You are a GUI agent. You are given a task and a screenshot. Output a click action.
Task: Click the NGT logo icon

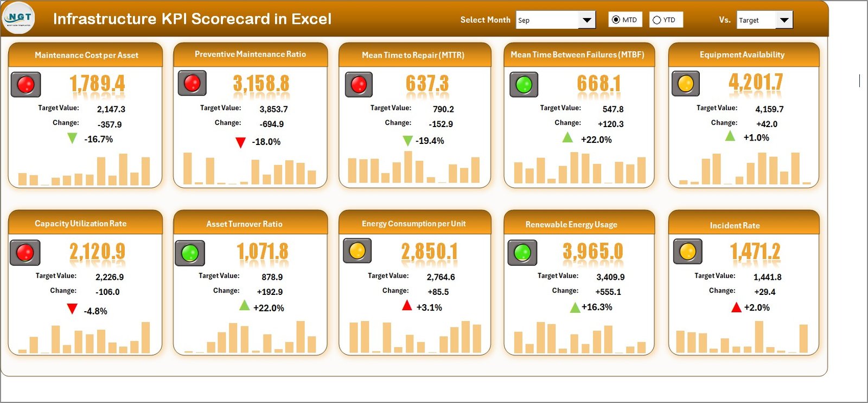(19, 18)
